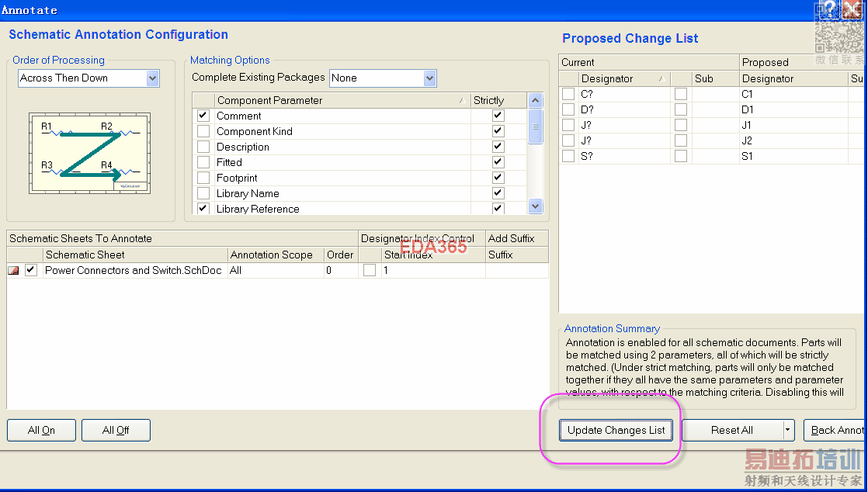Toggle Sub checkbox in the C? row

[x=681, y=94]
